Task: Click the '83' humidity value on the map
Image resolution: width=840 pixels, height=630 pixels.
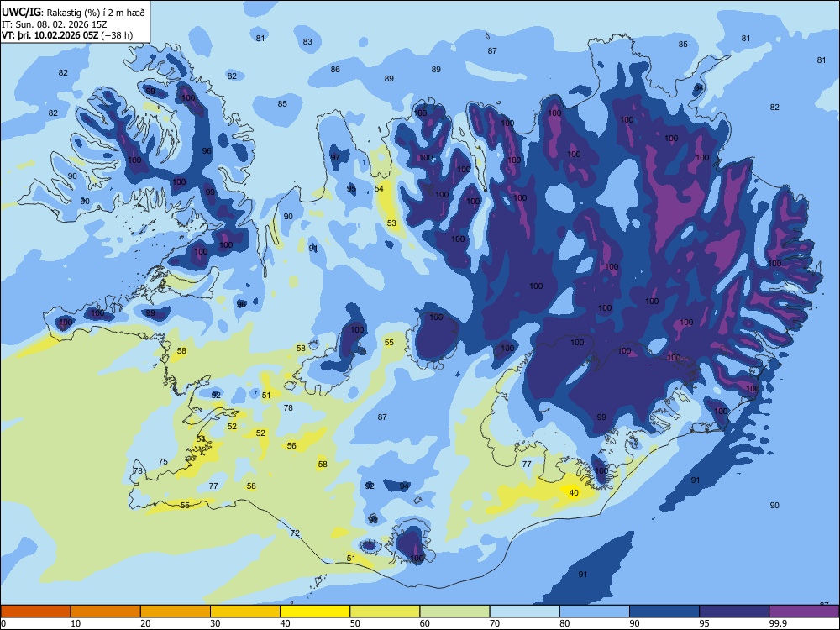Action: (x=307, y=42)
